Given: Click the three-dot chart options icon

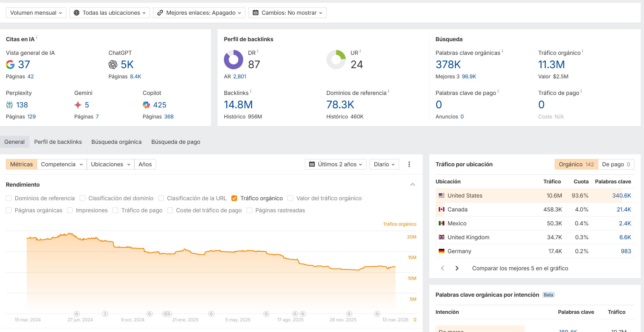Looking at the screenshot, I should coord(409,164).
